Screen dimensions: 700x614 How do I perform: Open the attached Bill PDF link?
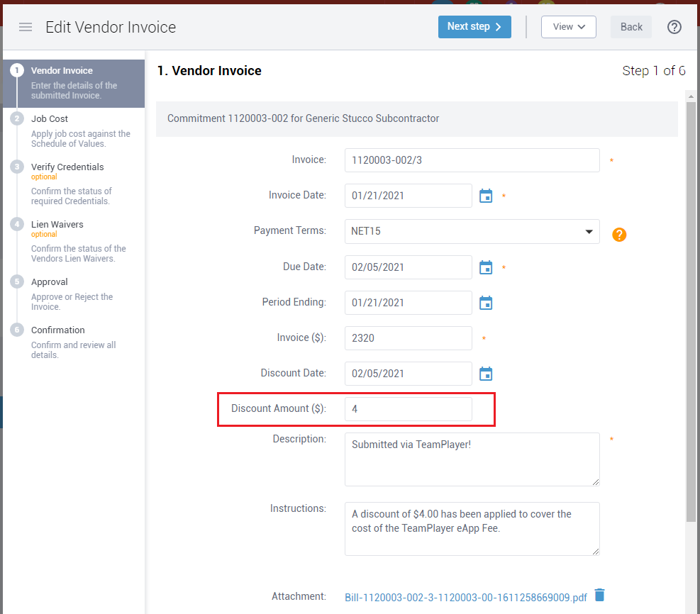[x=466, y=597]
